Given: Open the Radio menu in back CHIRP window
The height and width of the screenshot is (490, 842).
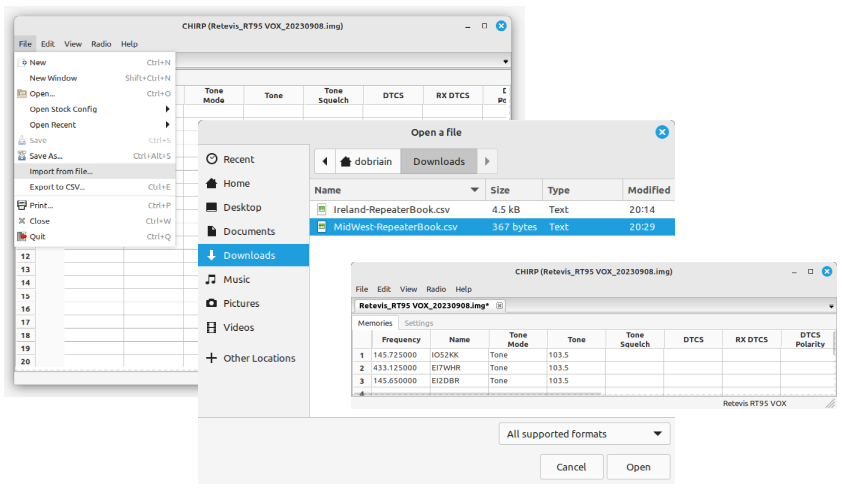Looking at the screenshot, I should [x=101, y=44].
